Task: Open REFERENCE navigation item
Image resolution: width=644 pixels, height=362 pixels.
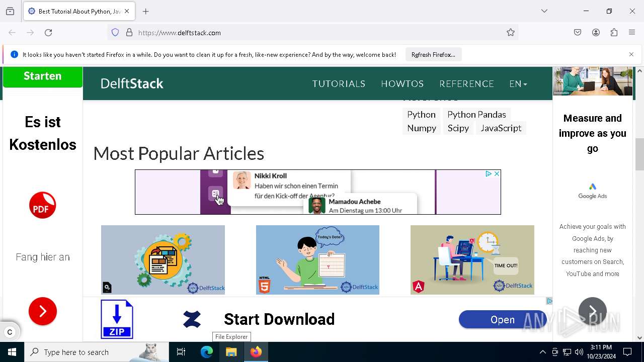Action: coord(466,84)
